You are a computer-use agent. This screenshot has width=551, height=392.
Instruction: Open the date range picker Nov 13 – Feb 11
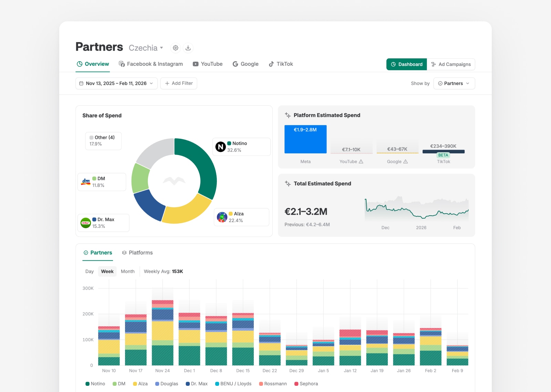point(116,83)
